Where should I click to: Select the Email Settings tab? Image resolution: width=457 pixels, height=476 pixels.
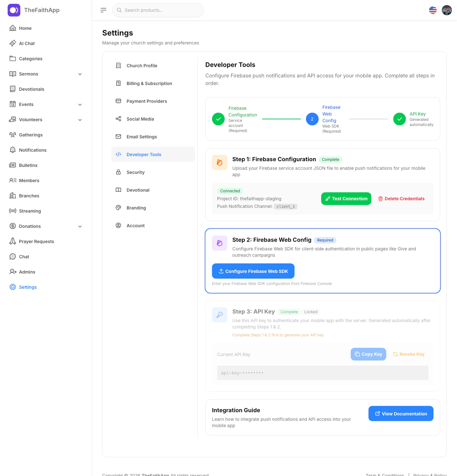[x=153, y=136]
